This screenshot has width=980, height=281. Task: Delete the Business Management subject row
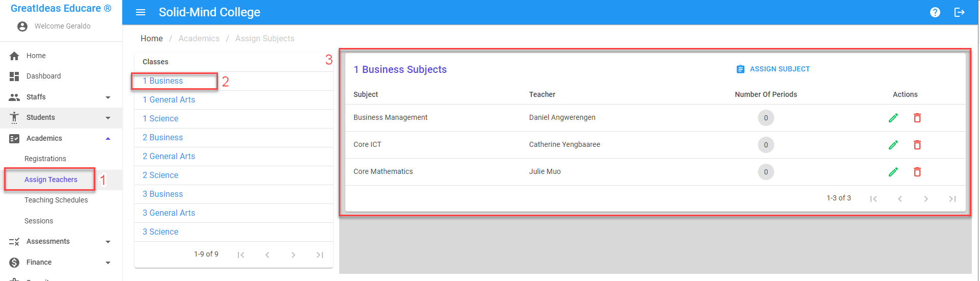917,118
